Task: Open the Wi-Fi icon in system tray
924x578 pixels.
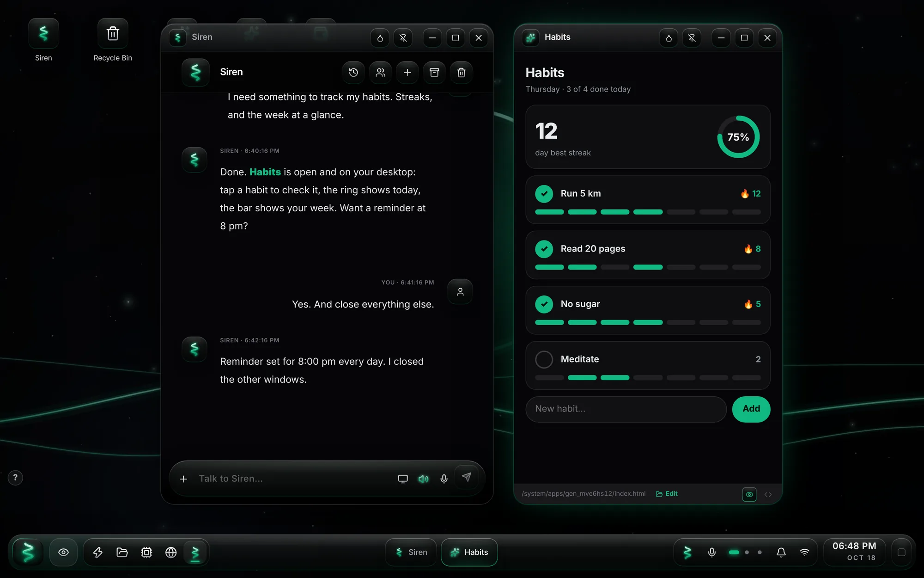Action: [805, 552]
